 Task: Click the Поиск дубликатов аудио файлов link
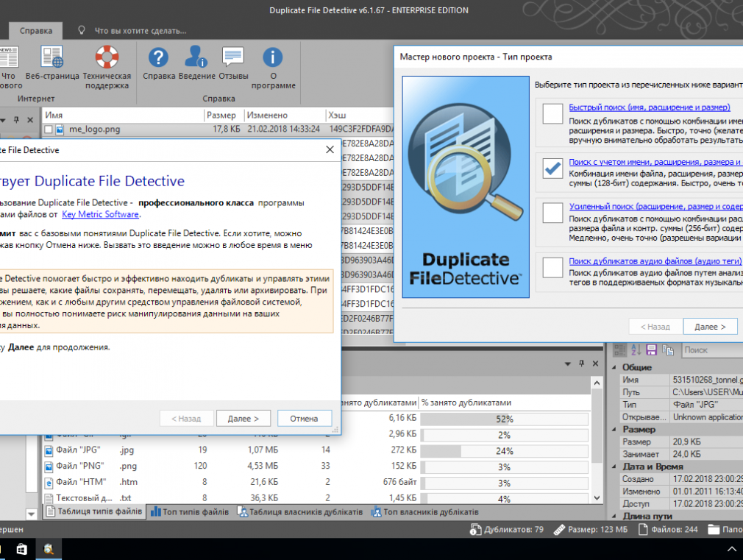(655, 261)
